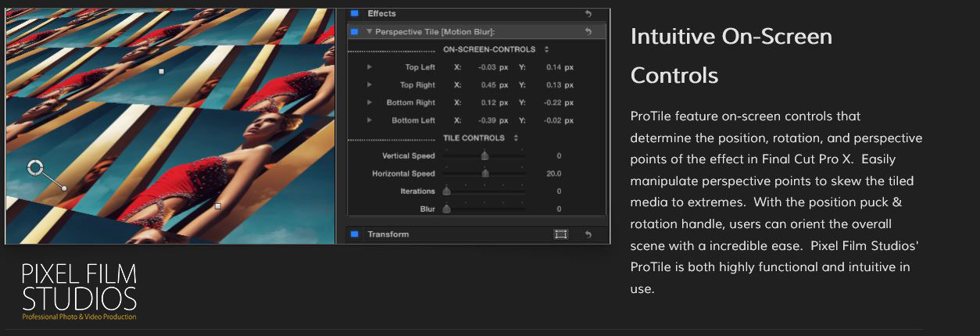Expand the Top Left parameter triangle

point(369,67)
